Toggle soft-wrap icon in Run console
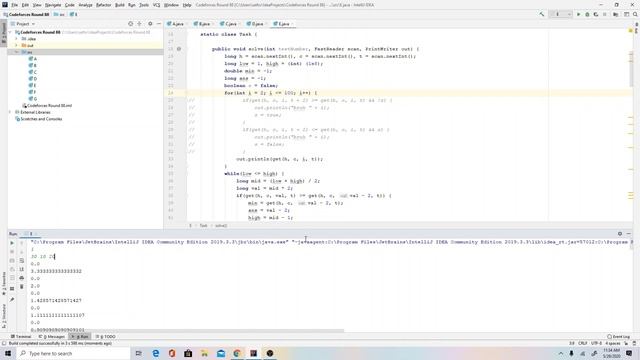Screen dimensions: 640x360 (x=22, y=260)
